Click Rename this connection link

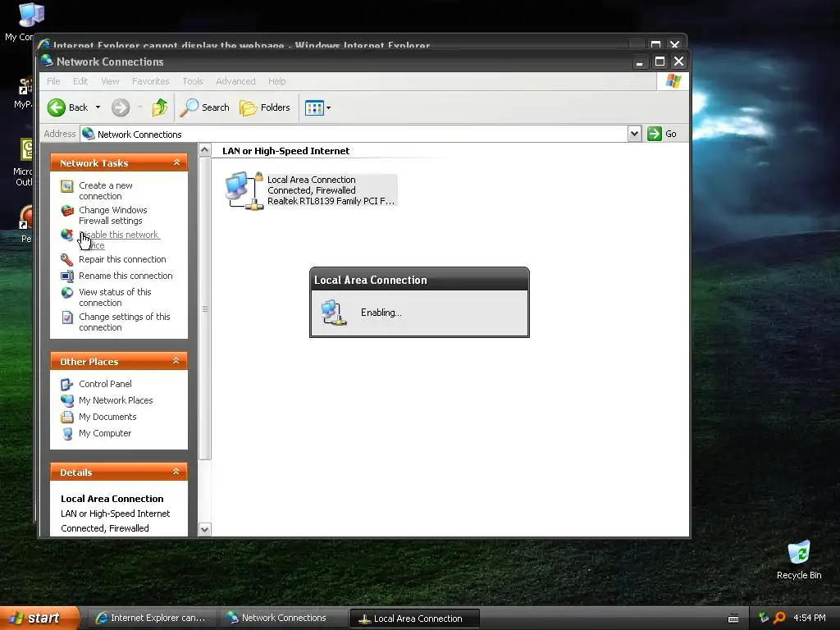[x=126, y=276]
